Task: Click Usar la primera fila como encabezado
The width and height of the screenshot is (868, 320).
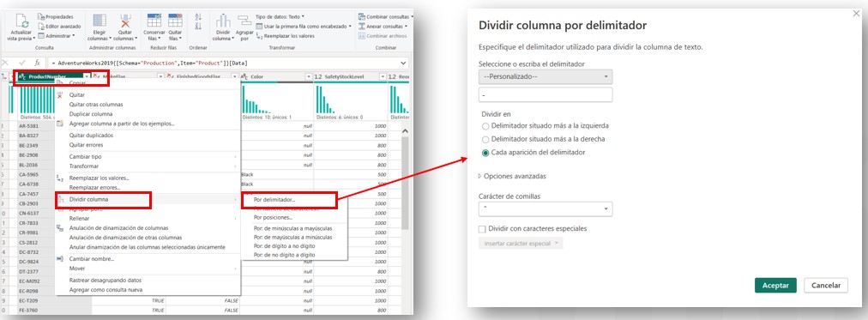Action: 304,26
